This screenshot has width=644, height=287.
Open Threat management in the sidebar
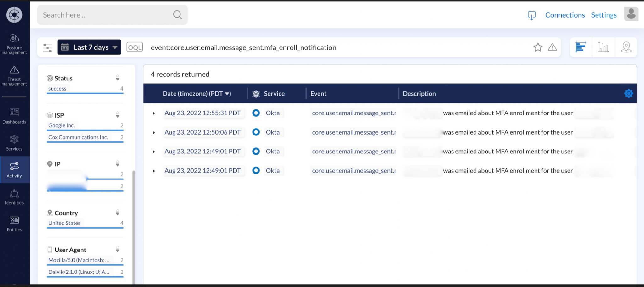(14, 76)
